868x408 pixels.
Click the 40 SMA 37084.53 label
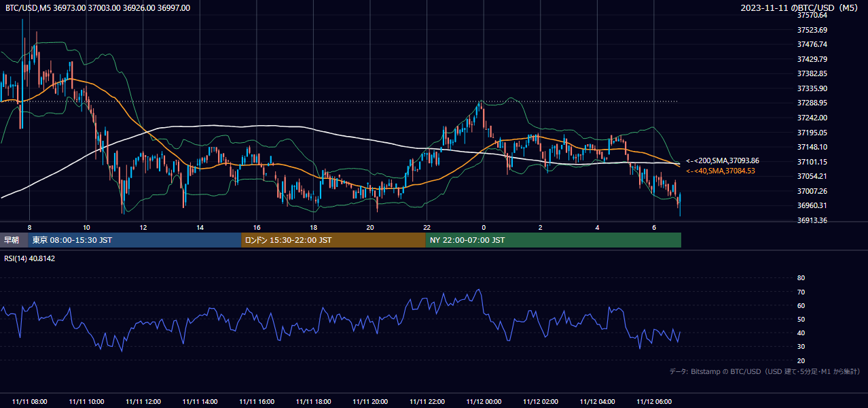720,171
